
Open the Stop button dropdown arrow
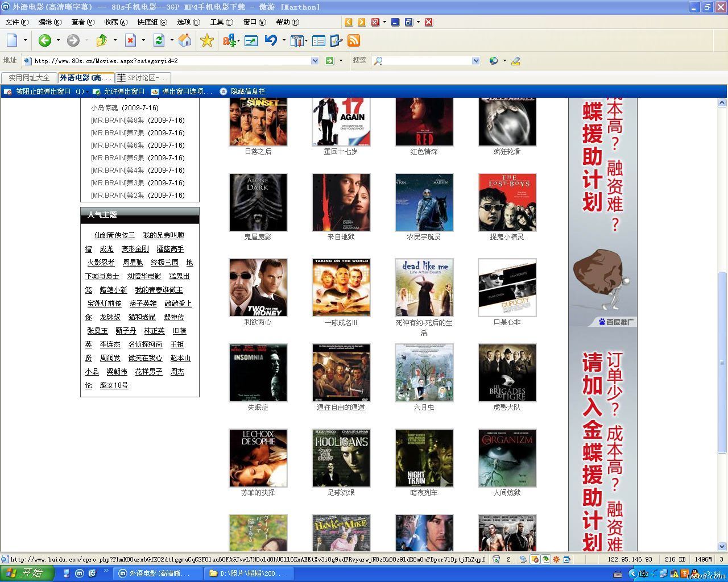(143, 40)
